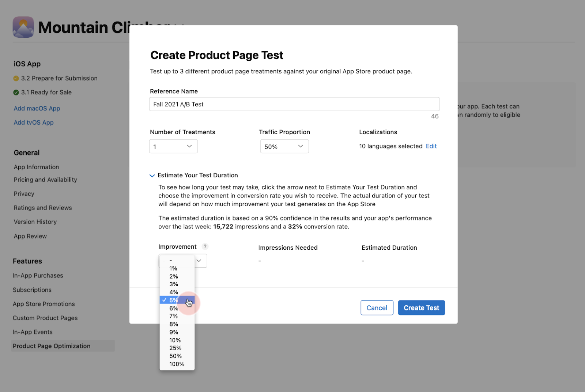Click the yellow Prepare for Submission status icon
This screenshot has height=392, width=585.
16,78
